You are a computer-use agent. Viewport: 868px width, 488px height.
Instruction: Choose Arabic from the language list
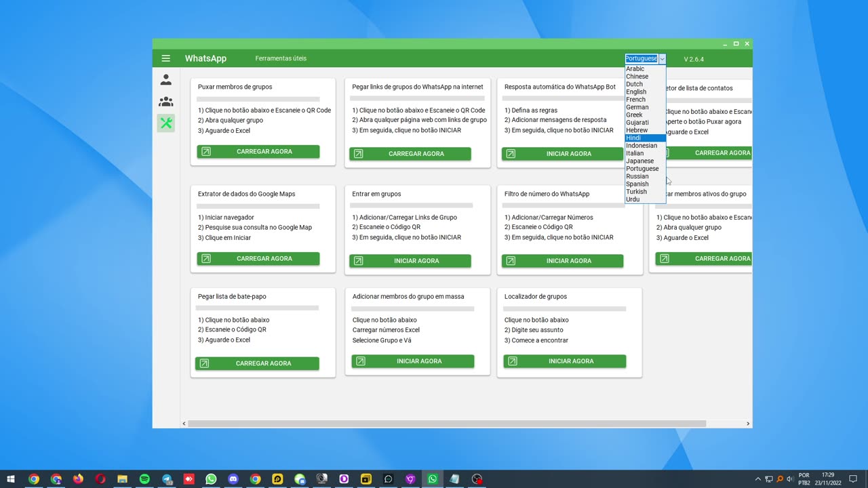(645, 68)
